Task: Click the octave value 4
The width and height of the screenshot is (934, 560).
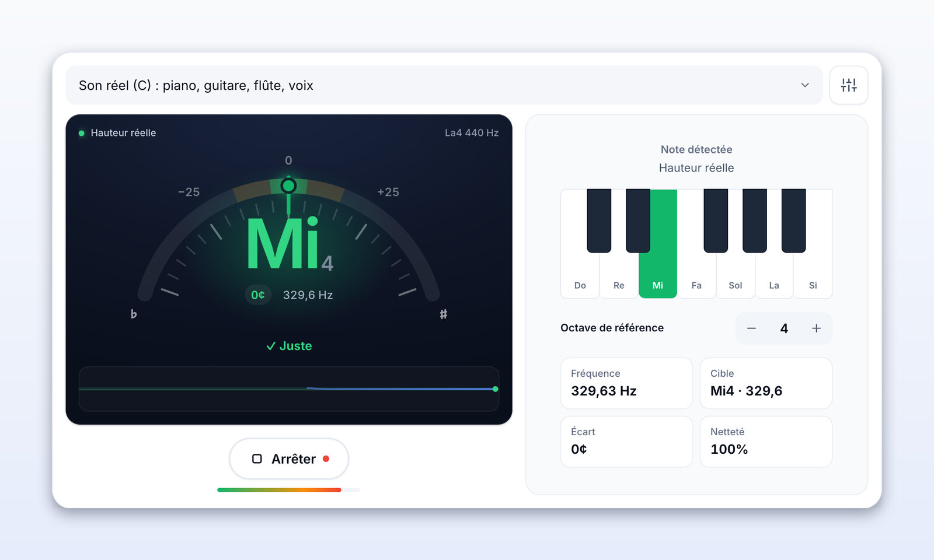Action: [784, 328]
